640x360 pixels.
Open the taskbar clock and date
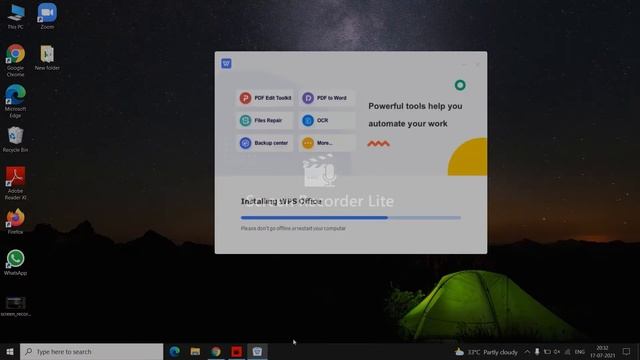pyautogui.click(x=602, y=351)
